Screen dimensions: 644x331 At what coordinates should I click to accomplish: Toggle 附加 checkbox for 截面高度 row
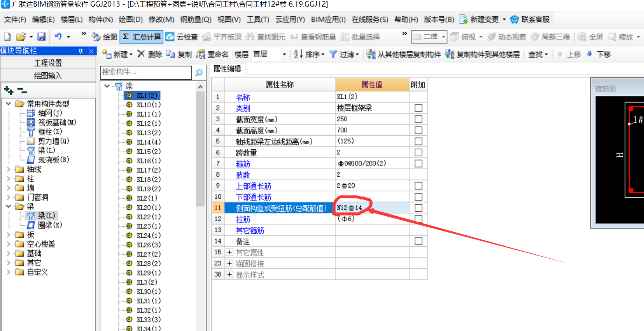point(418,130)
